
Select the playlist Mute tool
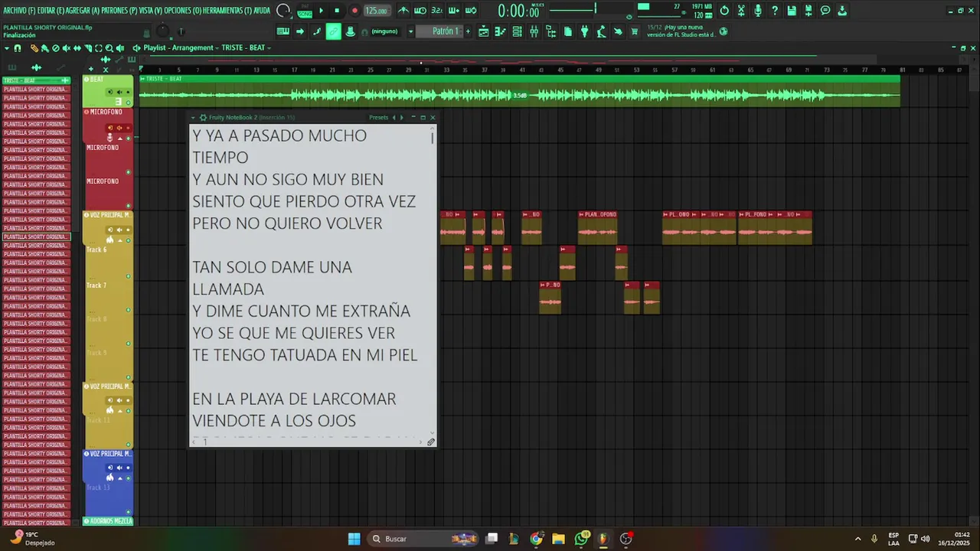pyautogui.click(x=67, y=47)
